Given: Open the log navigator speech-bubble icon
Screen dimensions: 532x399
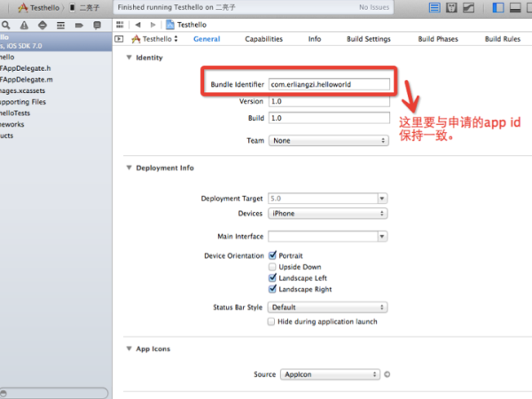Looking at the screenshot, I should click(97, 25).
